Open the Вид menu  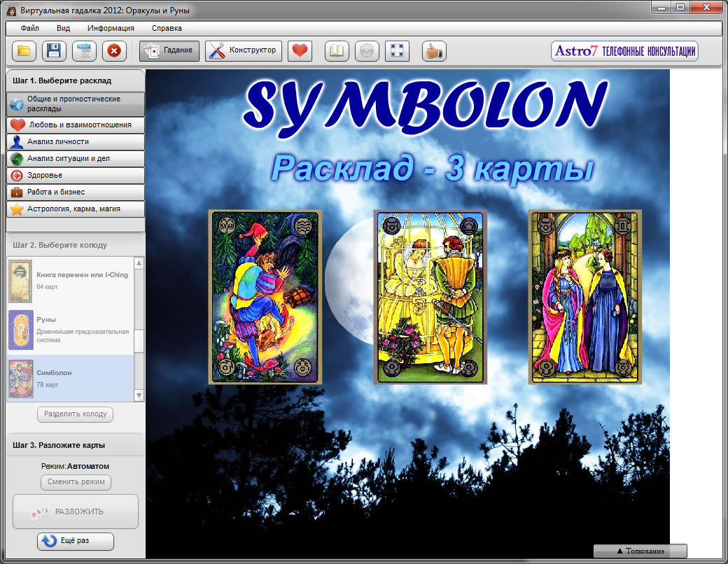tap(63, 28)
